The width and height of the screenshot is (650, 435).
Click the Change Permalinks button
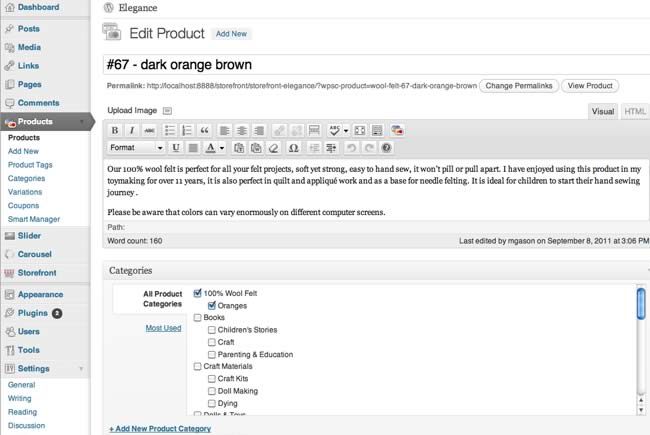[519, 86]
